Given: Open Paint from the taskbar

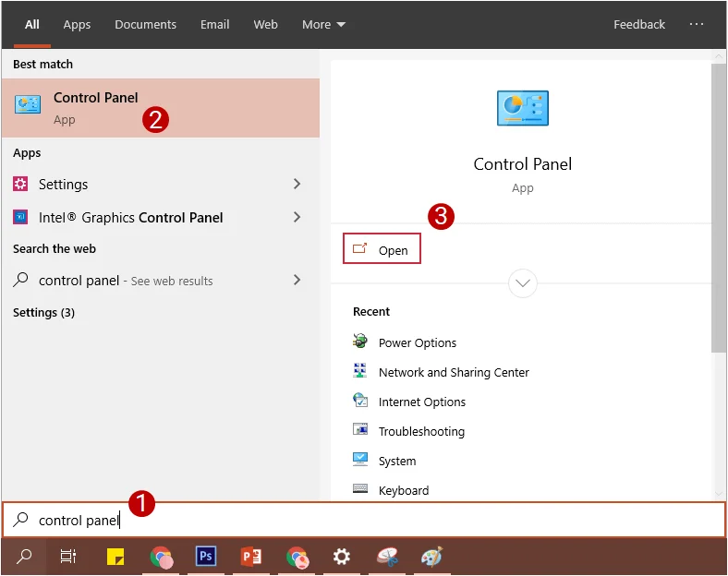Looking at the screenshot, I should (x=431, y=557).
